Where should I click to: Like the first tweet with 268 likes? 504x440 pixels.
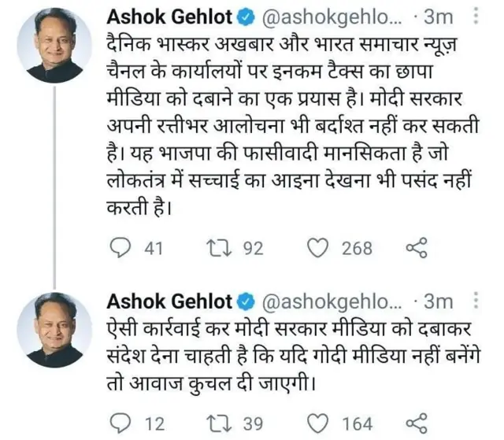pos(317,249)
